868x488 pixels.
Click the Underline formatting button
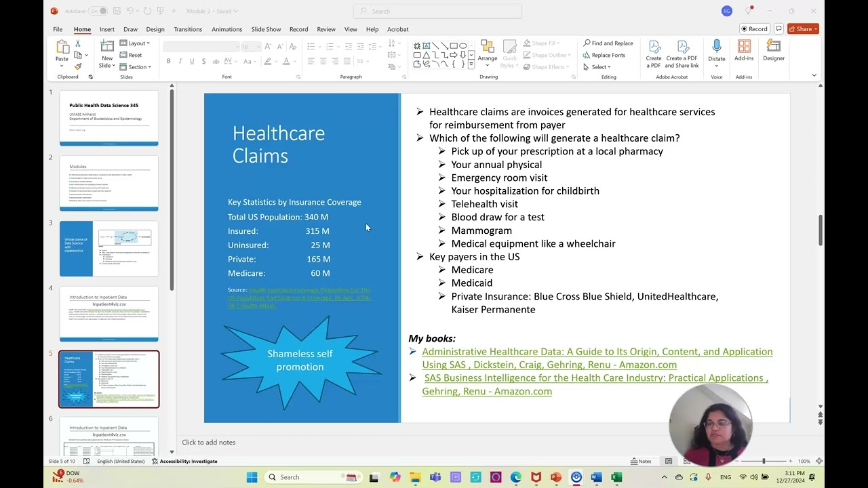point(192,61)
